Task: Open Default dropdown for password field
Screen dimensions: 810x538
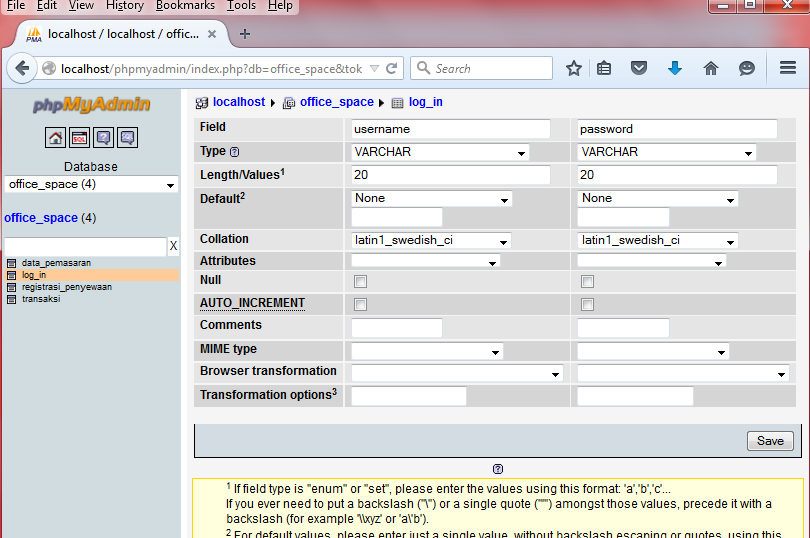Action: (x=658, y=198)
